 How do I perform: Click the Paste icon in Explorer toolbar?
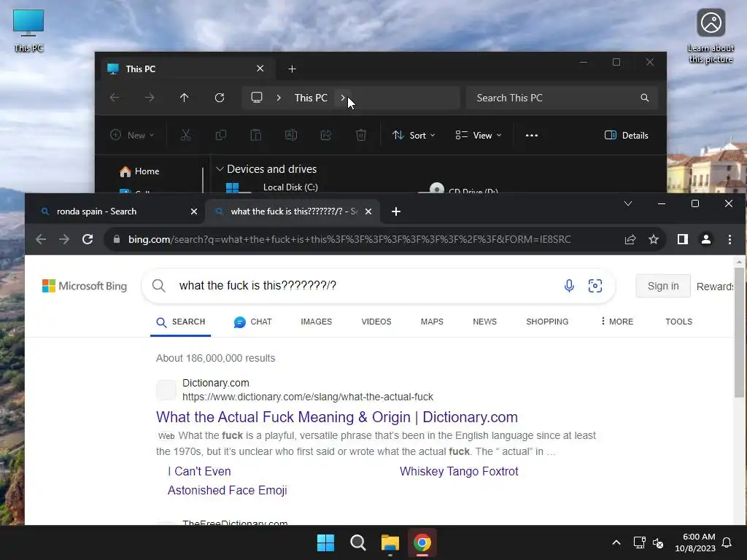point(256,135)
